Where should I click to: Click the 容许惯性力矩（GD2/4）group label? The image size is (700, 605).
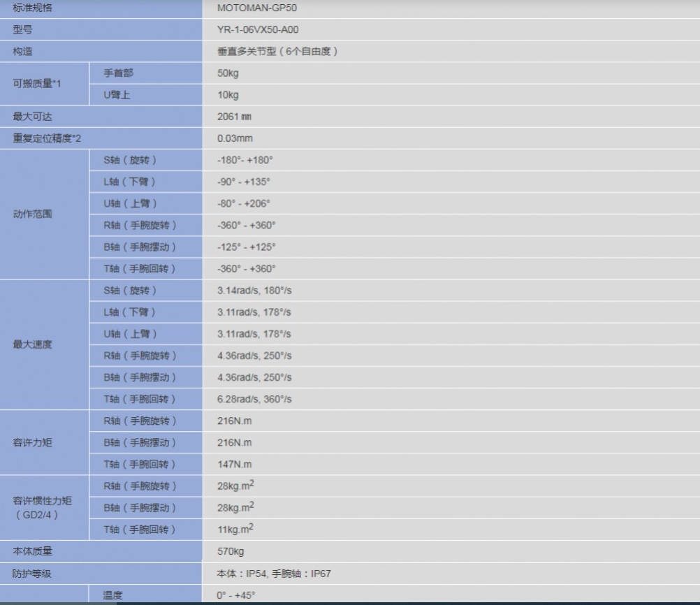(42, 508)
